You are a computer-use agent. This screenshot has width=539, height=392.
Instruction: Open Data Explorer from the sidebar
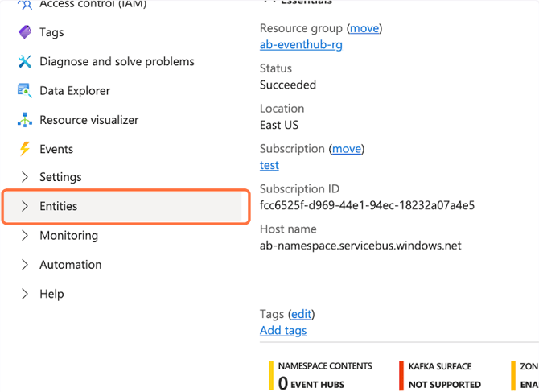(x=75, y=91)
